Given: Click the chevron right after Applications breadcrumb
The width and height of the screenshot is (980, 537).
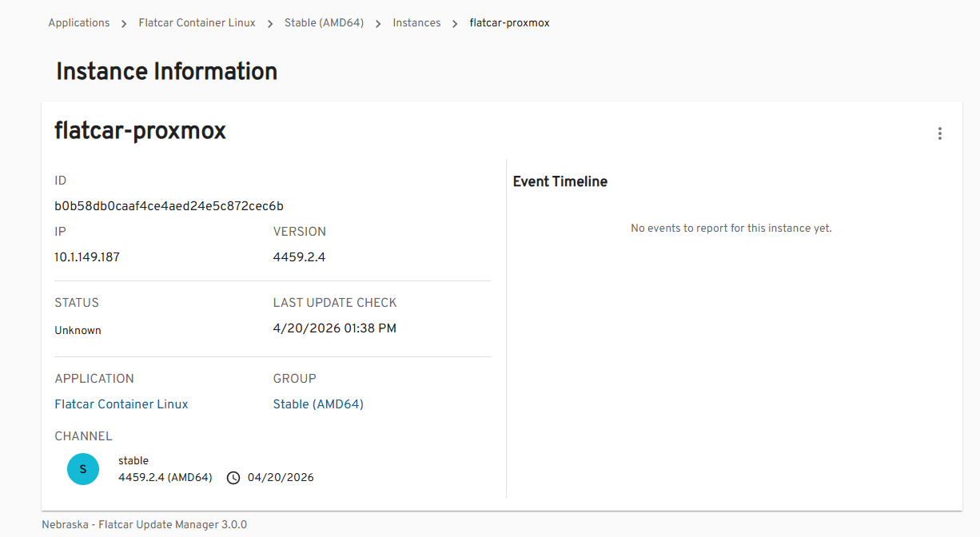Looking at the screenshot, I should 124,24.
